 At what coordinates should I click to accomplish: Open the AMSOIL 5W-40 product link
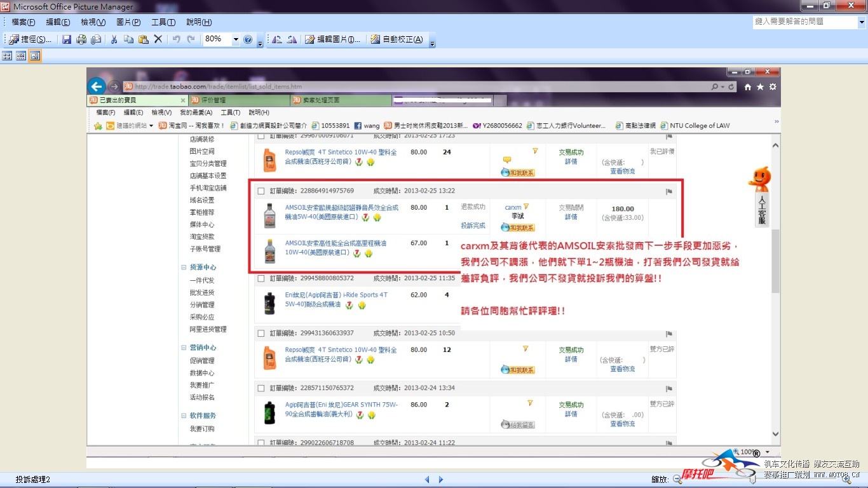pyautogui.click(x=342, y=212)
